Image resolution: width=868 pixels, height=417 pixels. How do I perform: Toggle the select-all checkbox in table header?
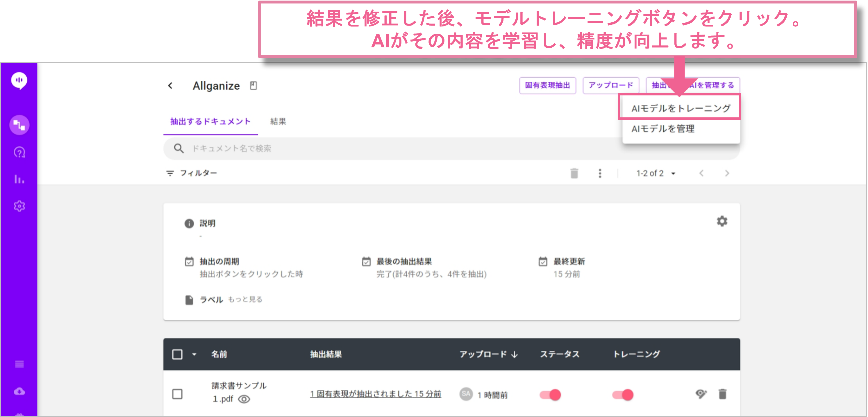177,354
